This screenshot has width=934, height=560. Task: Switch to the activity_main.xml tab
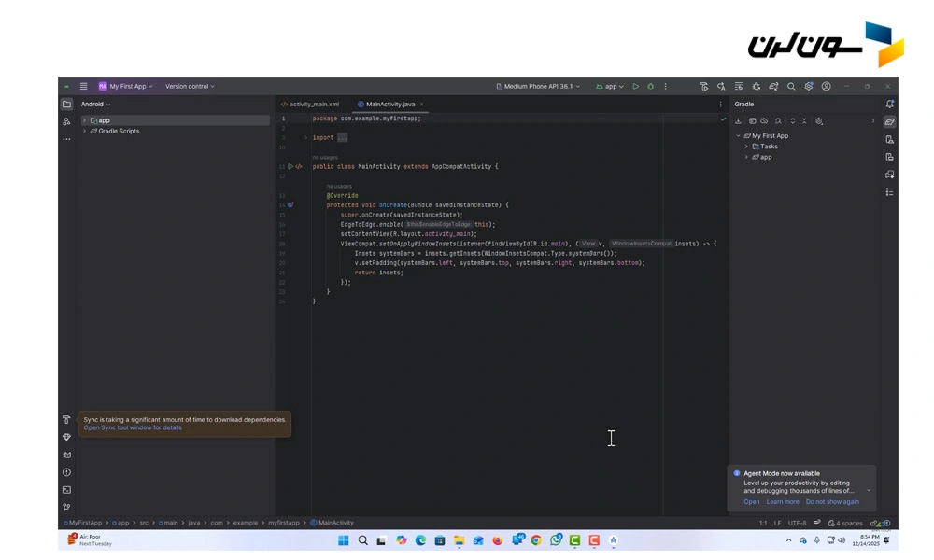312,105
